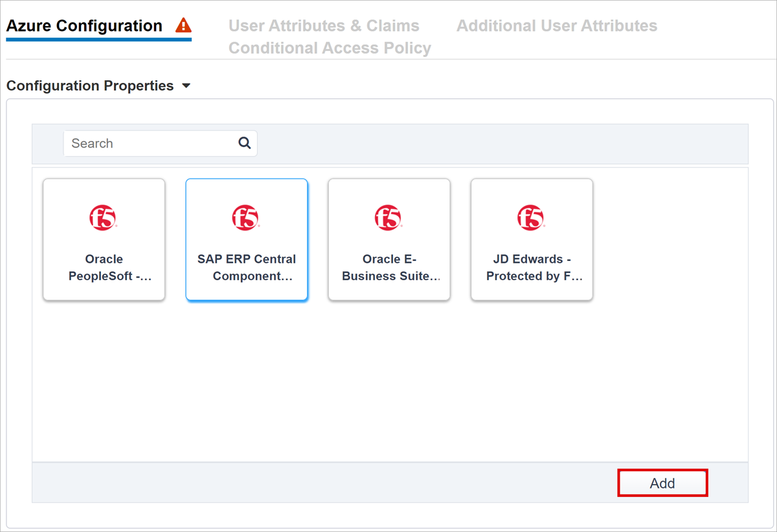The image size is (777, 532).
Task: Go to Conditional Access Policy tab
Action: (330, 49)
